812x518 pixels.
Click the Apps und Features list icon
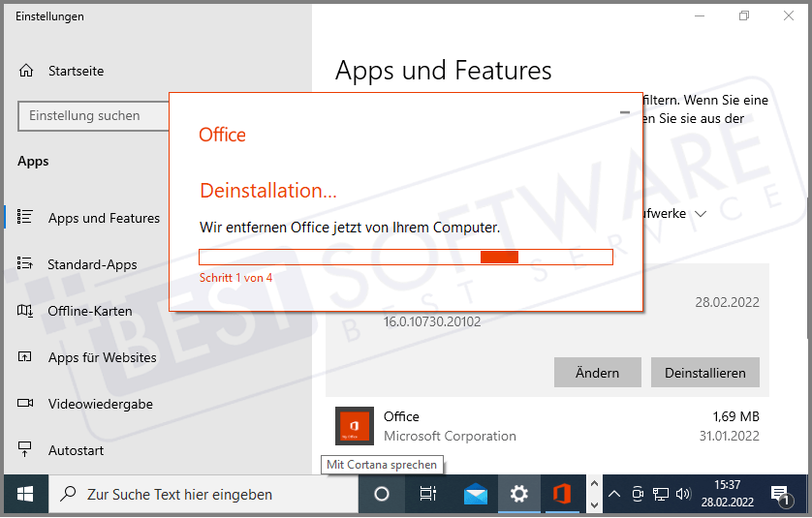click(25, 217)
